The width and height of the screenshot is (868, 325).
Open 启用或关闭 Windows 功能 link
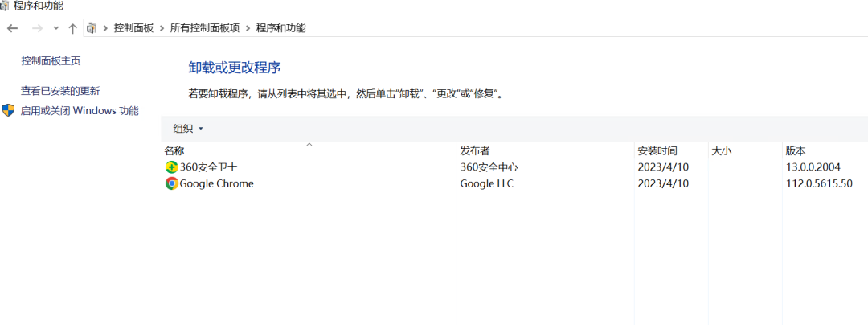point(80,111)
